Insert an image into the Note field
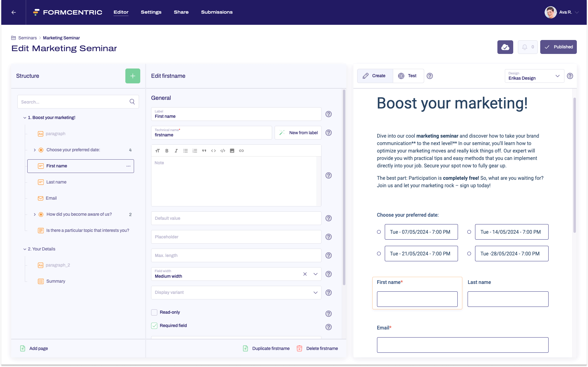Viewport: 588px width, 367px height. click(232, 151)
